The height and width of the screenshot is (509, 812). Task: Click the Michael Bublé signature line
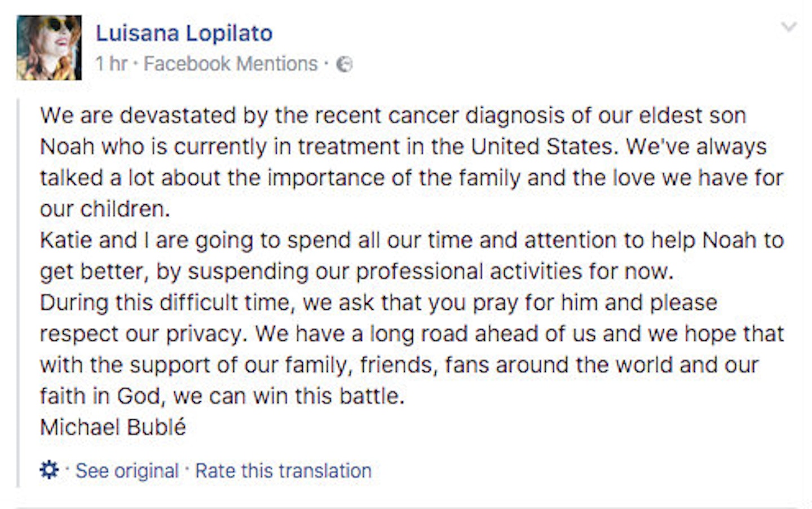coord(113,427)
